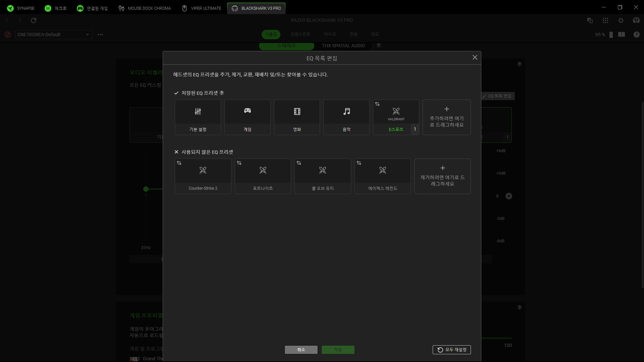The width and height of the screenshot is (644, 362).
Task: Click the vertical scrollbar on right edge
Action: 642,194
